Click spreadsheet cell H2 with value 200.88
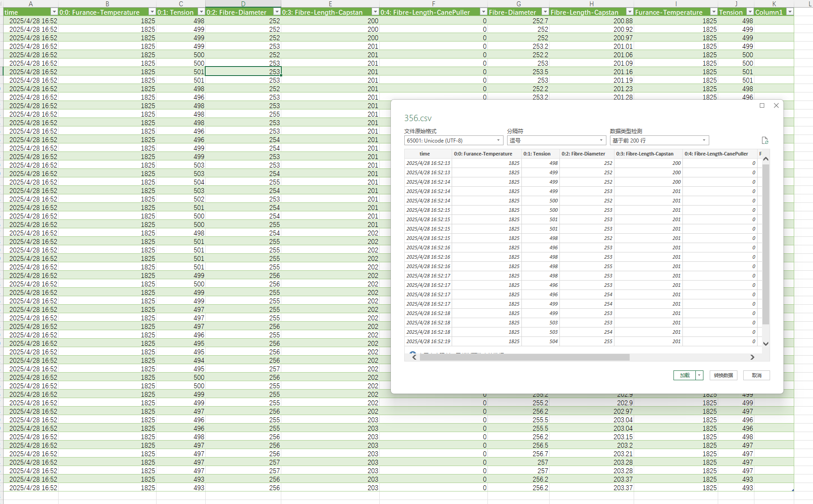Image resolution: width=813 pixels, height=504 pixels. (x=591, y=21)
